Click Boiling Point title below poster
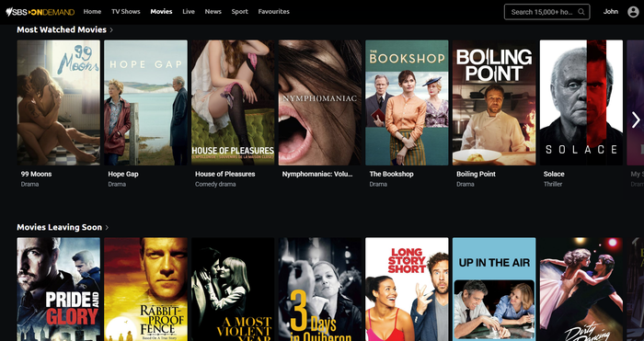This screenshot has width=644, height=341. [x=476, y=174]
